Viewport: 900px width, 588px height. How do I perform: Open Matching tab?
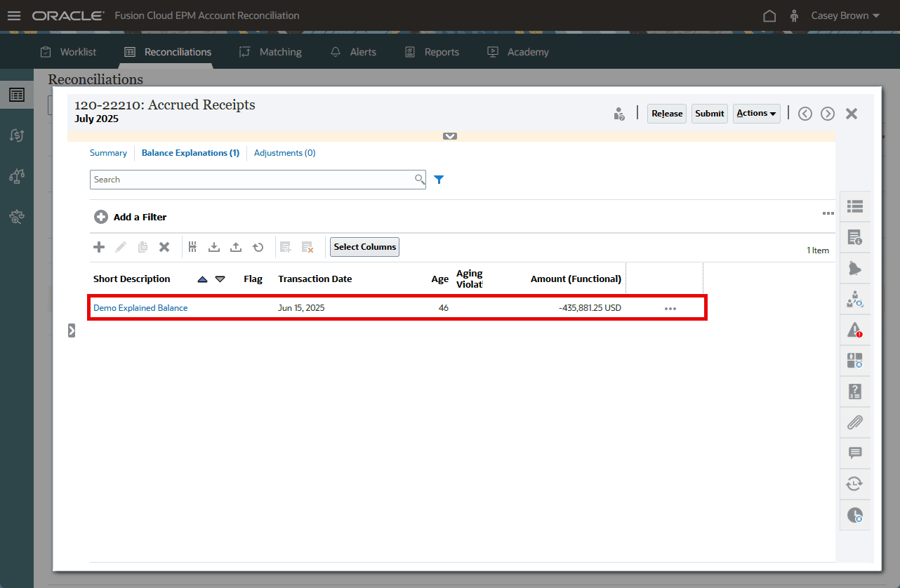coord(270,52)
